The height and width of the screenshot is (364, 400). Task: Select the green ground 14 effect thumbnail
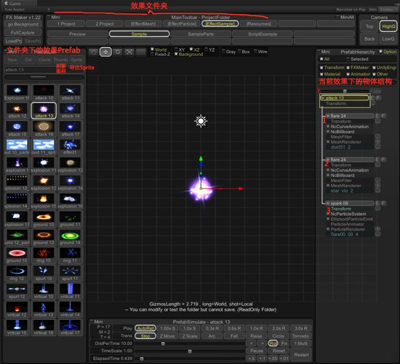pos(70,236)
